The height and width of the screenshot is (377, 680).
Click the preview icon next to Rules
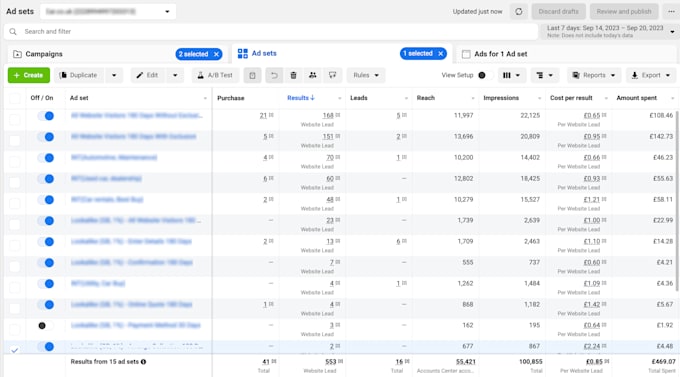tap(333, 75)
